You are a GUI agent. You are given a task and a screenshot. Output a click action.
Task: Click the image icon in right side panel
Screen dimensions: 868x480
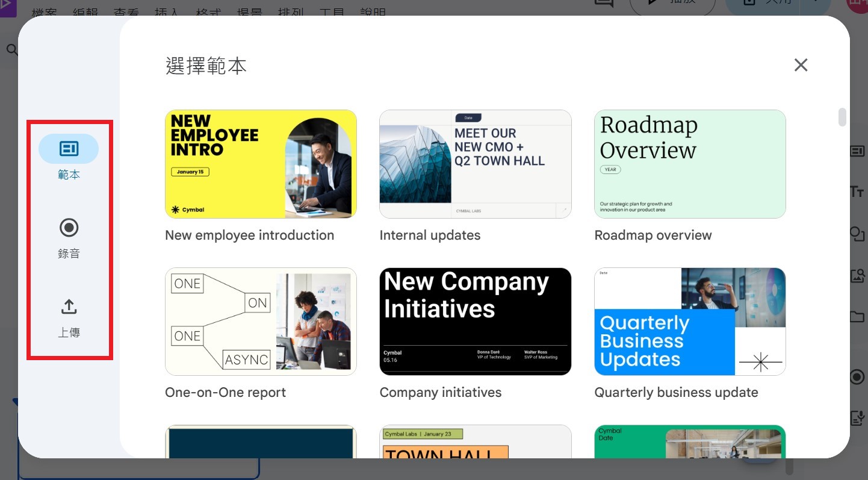(857, 276)
